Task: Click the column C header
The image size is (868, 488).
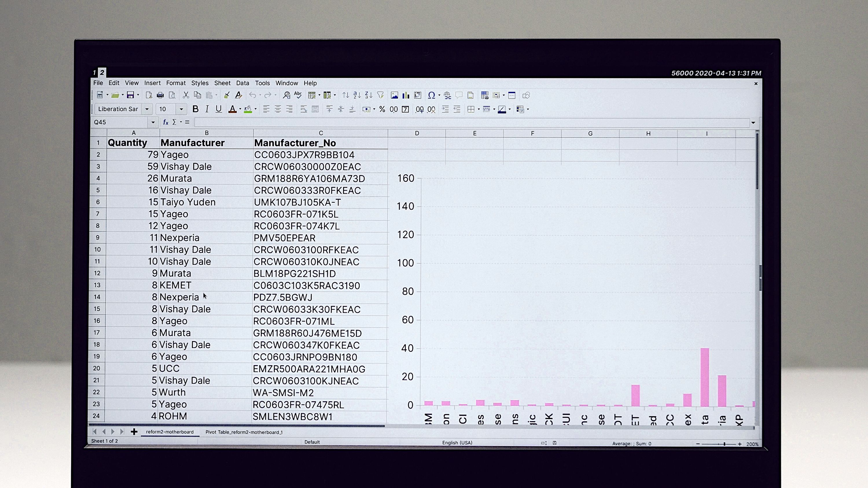Action: [x=321, y=133]
